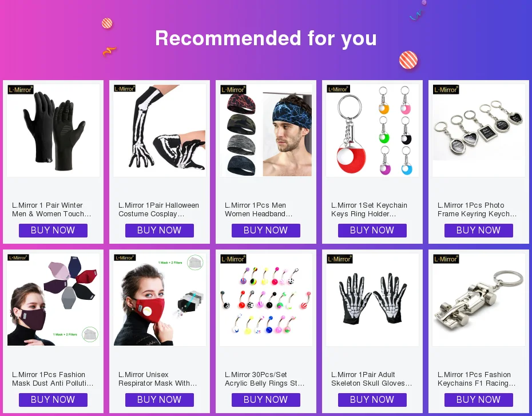
Task: Open the F1 racing car keychain image
Action: pyautogui.click(x=479, y=300)
